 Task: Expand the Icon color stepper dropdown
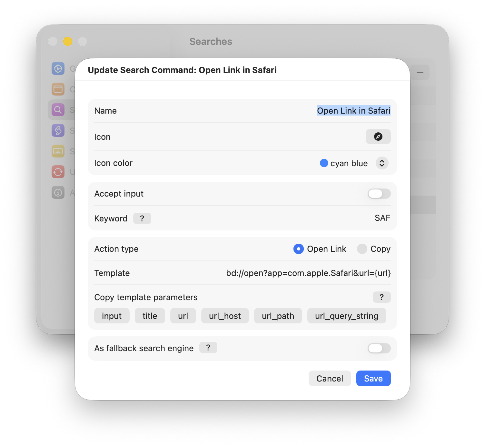click(382, 163)
